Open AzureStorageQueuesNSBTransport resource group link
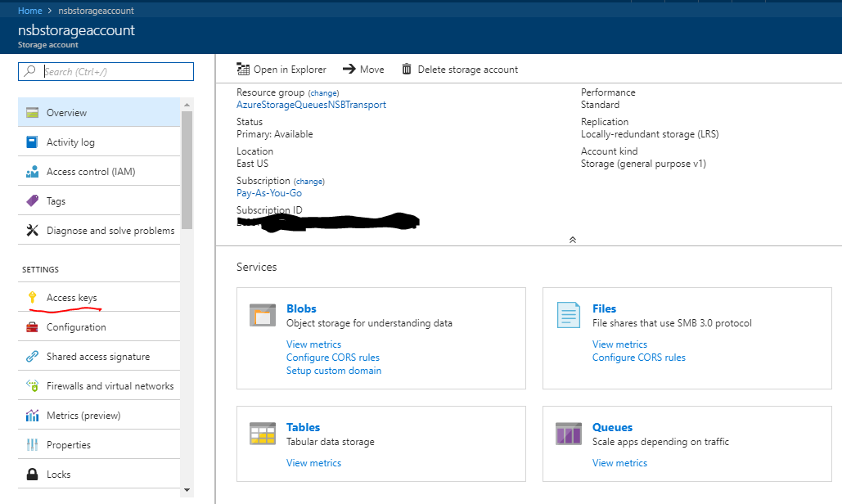The height and width of the screenshot is (504, 842). coord(312,105)
